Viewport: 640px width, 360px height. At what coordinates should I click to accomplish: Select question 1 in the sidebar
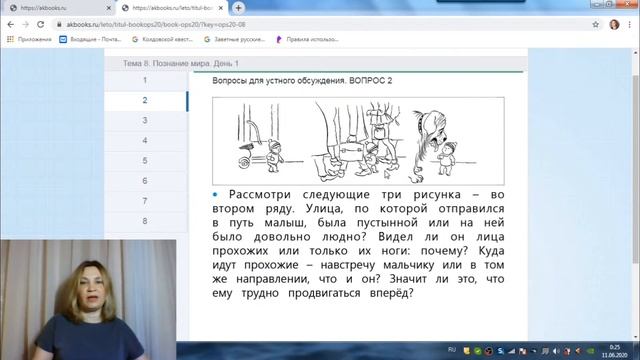pyautogui.click(x=145, y=80)
